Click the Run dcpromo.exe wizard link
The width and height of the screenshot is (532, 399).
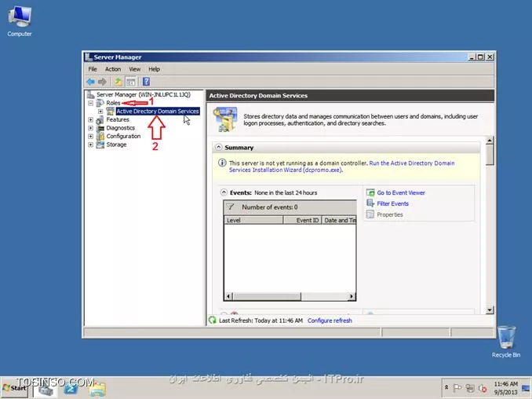[x=341, y=167]
